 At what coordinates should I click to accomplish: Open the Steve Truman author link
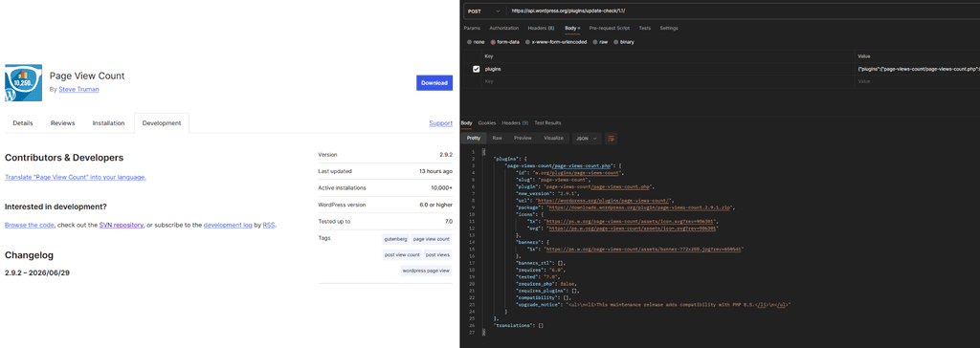click(x=78, y=89)
